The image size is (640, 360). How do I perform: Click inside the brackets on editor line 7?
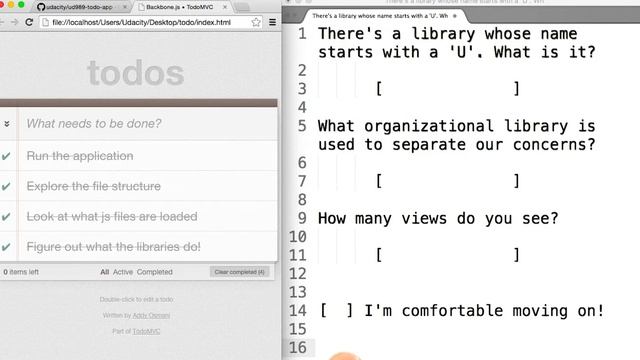(x=447, y=181)
